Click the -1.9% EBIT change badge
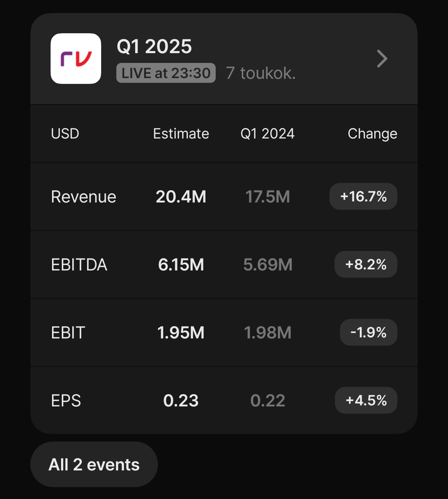This screenshot has height=499, width=448. [368, 332]
